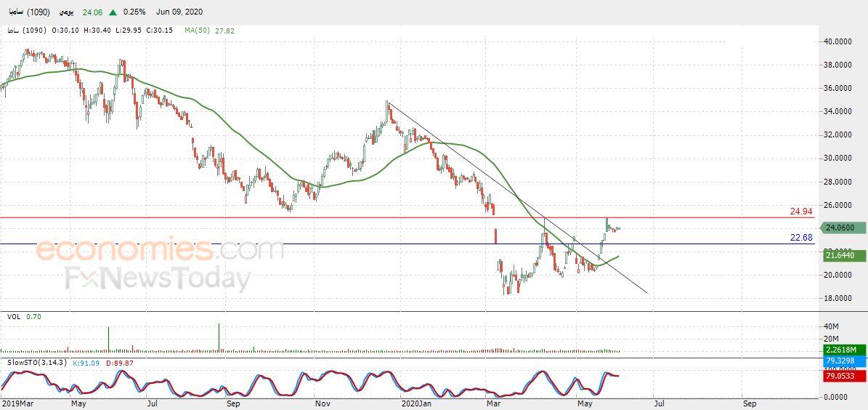This screenshot has height=410, width=868.
Task: Select the VOL indicator label
Action: point(13,316)
